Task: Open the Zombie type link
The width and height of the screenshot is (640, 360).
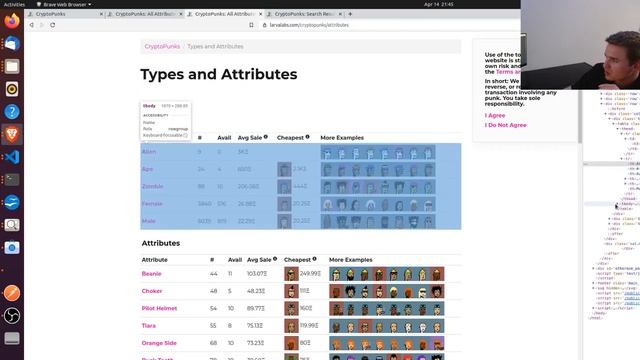Action: tap(153, 187)
